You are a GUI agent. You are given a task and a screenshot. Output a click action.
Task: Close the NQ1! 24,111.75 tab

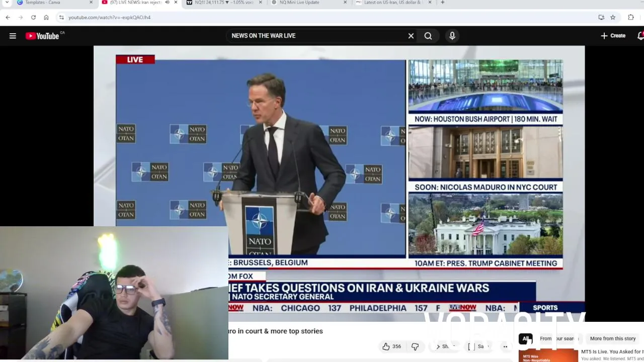(x=261, y=3)
